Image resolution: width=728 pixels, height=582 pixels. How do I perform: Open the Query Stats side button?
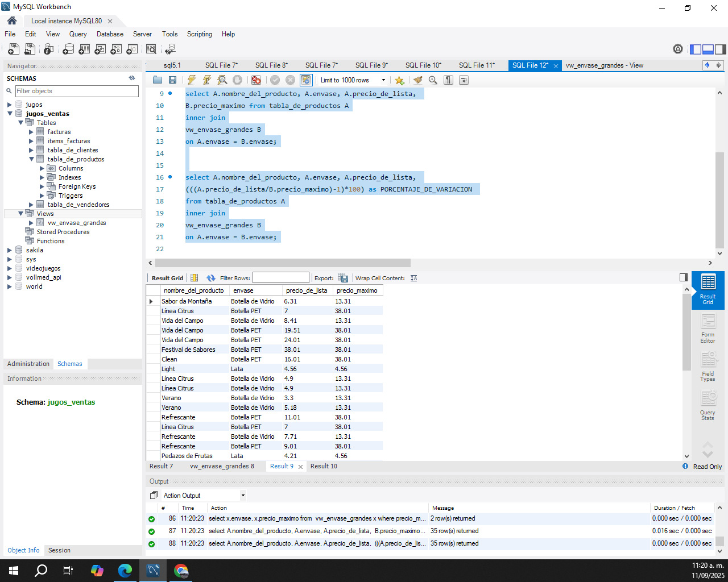pyautogui.click(x=708, y=406)
